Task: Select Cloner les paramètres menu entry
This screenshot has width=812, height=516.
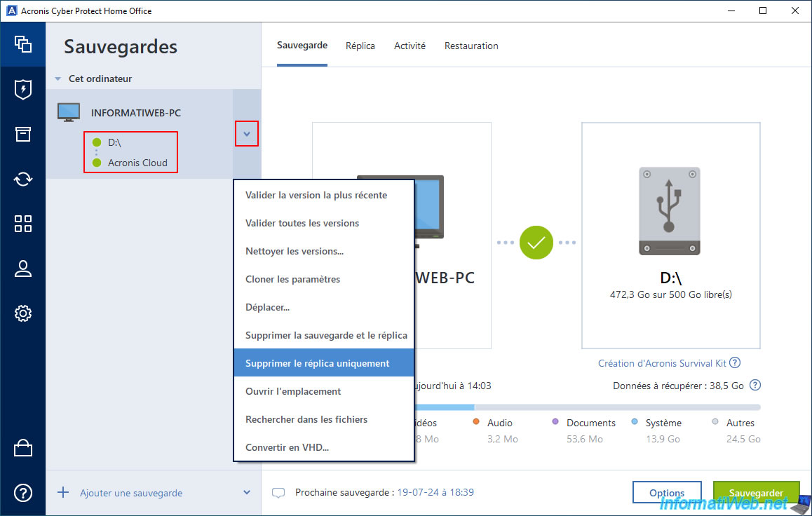Action: click(324, 279)
